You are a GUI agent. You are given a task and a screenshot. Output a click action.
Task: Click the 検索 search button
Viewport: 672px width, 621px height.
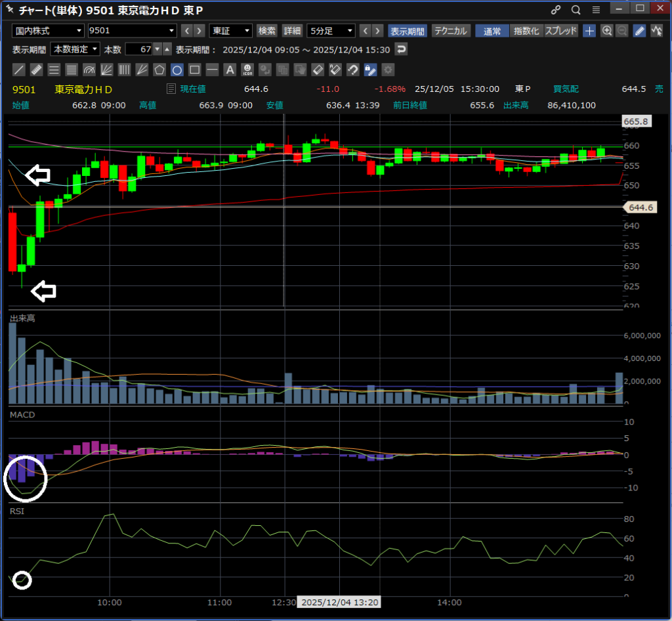point(266,31)
